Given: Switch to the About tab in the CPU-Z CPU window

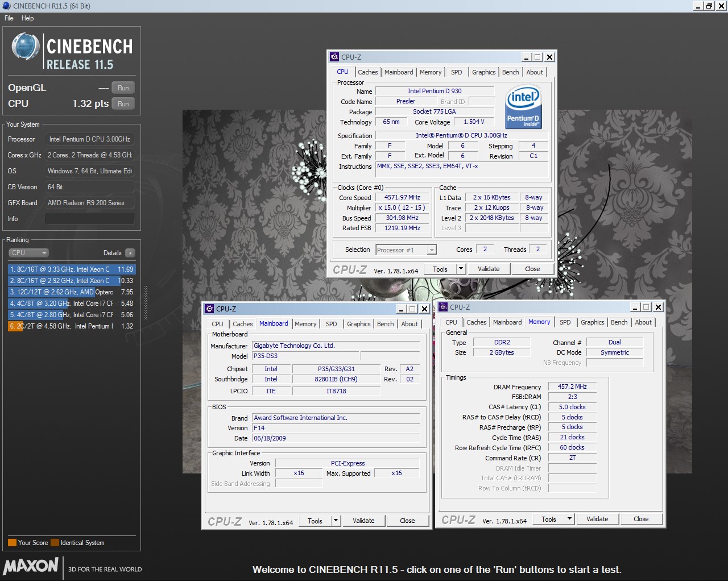Looking at the screenshot, I should pyautogui.click(x=535, y=72).
